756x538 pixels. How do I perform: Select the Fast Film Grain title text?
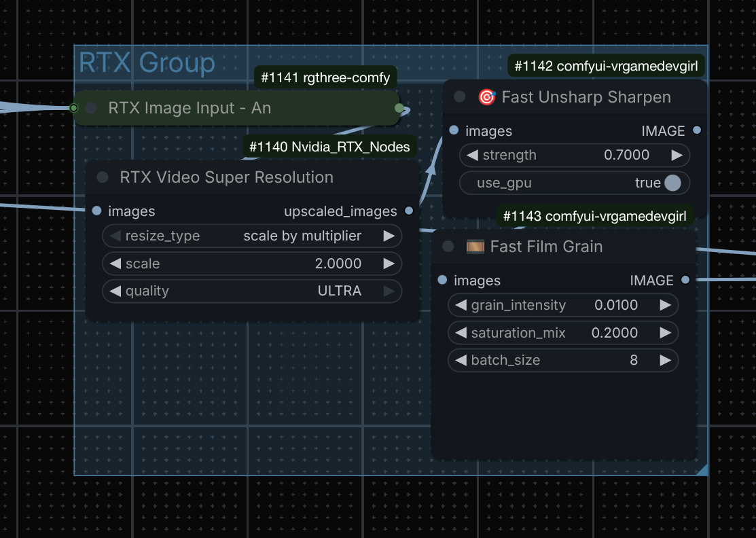pos(546,247)
